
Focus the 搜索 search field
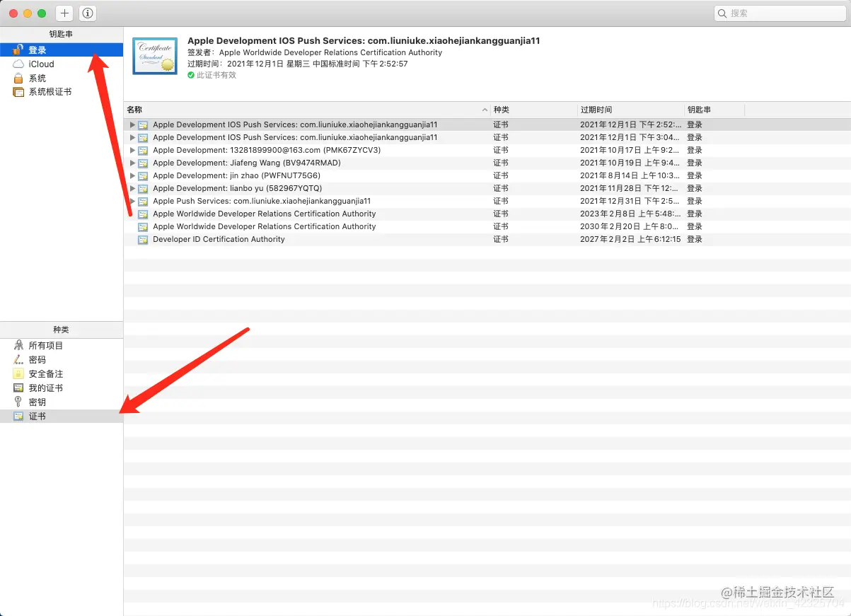[x=780, y=13]
